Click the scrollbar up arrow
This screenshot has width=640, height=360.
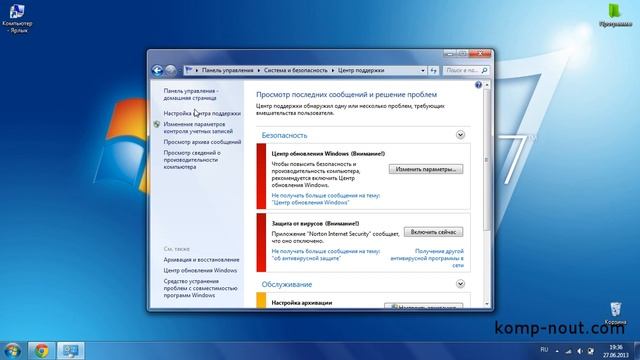click(486, 85)
